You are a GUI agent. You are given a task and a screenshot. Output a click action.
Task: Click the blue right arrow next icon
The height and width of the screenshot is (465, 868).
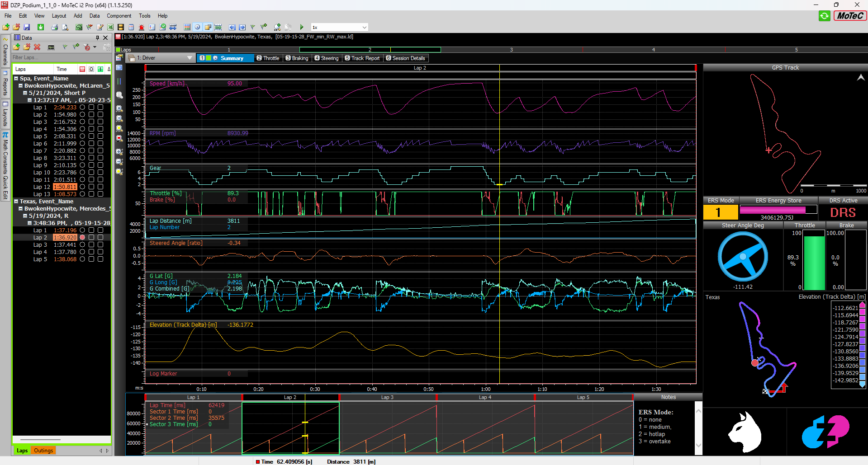coord(242,27)
